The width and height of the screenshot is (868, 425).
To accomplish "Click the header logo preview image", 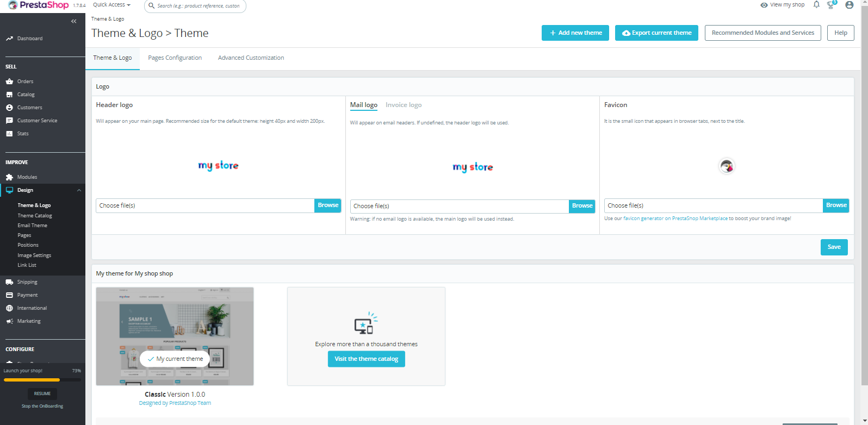I will coord(218,166).
